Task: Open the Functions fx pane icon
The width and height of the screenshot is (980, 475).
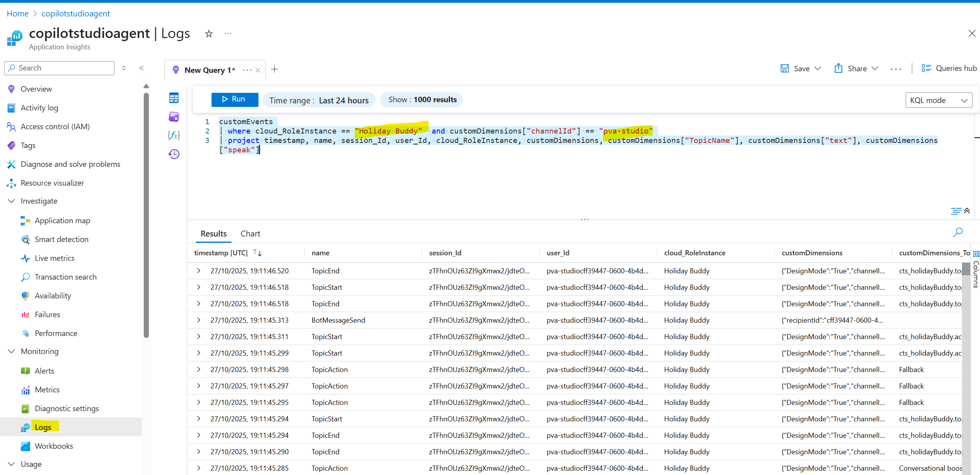Action: click(x=174, y=135)
